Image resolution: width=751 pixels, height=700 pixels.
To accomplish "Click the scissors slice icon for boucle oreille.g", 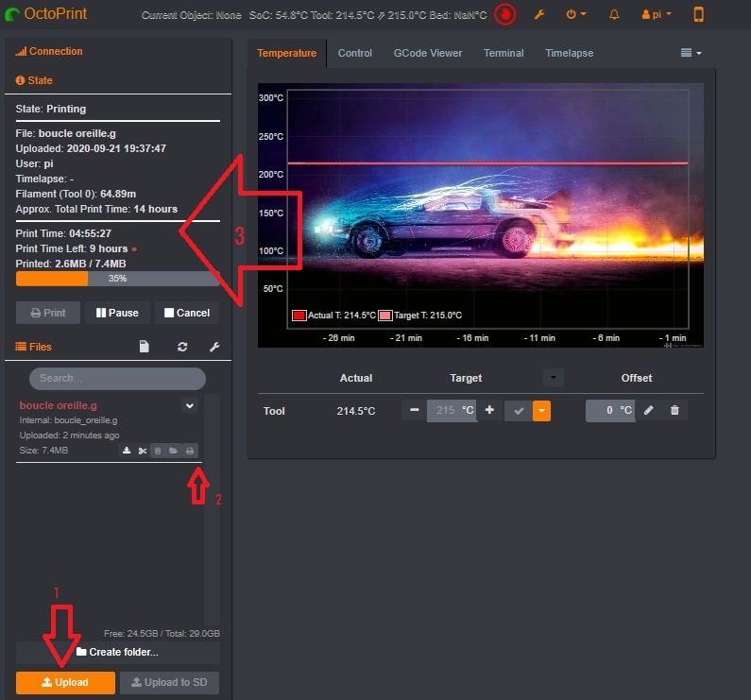I will click(x=143, y=451).
